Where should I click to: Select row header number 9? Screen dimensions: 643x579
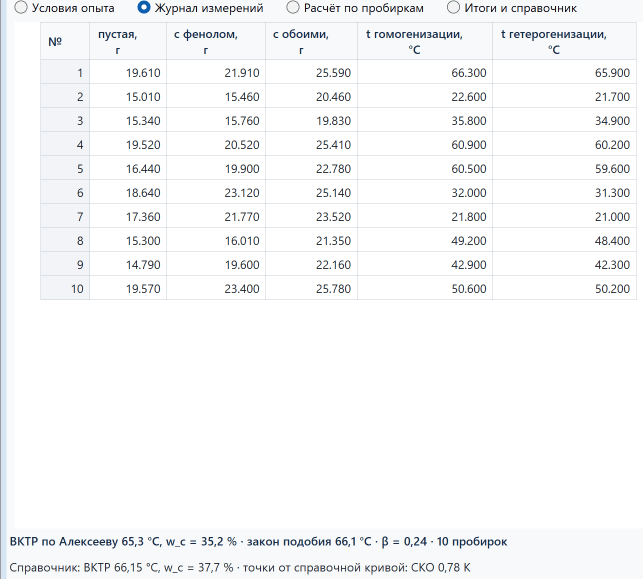[x=65, y=264]
